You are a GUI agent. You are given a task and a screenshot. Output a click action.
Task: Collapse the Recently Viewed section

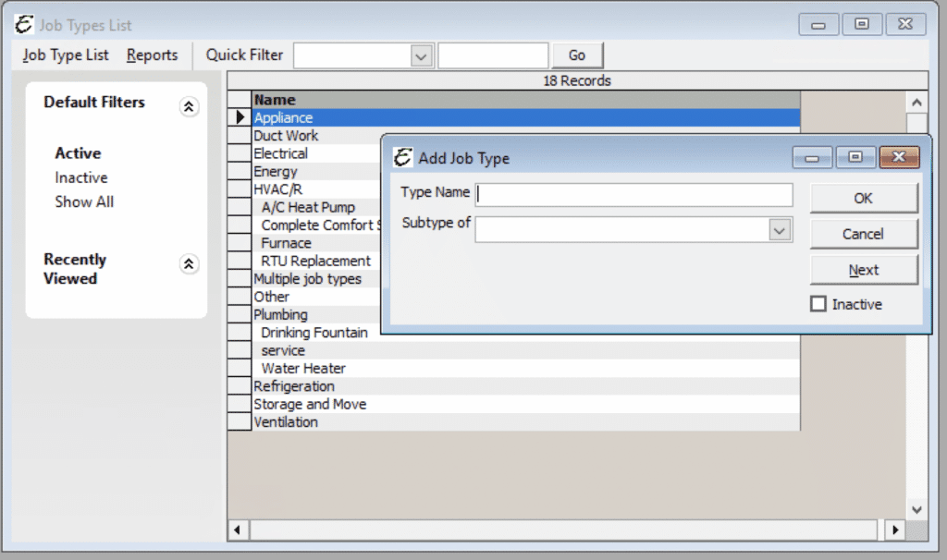pyautogui.click(x=189, y=264)
